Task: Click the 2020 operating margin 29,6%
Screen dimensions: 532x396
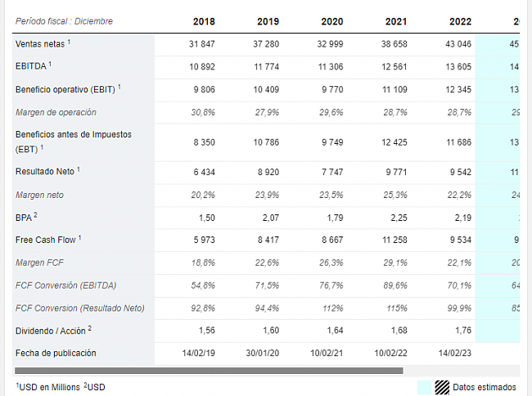Action: pyautogui.click(x=331, y=112)
